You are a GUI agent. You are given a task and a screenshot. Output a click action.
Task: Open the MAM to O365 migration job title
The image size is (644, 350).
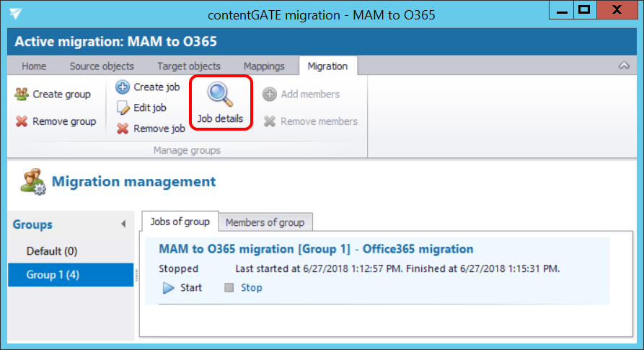pyautogui.click(x=316, y=250)
